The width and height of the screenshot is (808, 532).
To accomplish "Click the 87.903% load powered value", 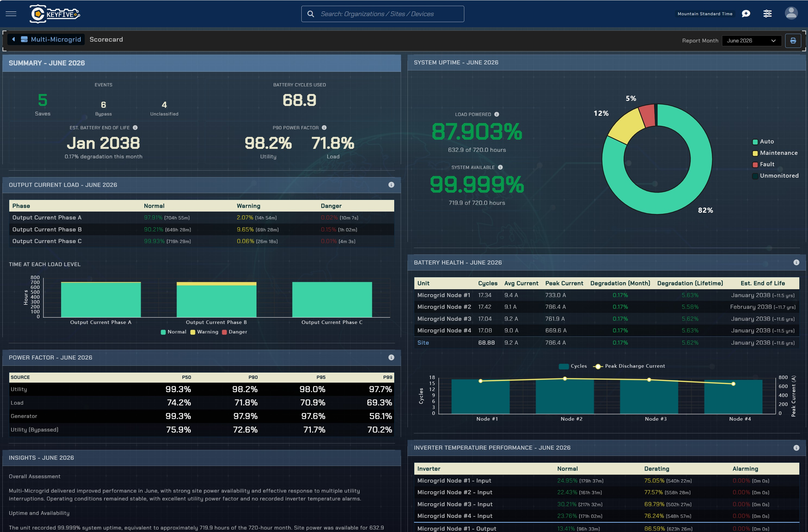I will (477, 132).
